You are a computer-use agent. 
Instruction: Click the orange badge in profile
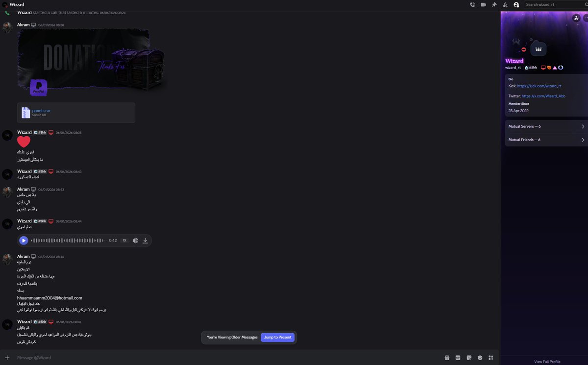coord(549,68)
